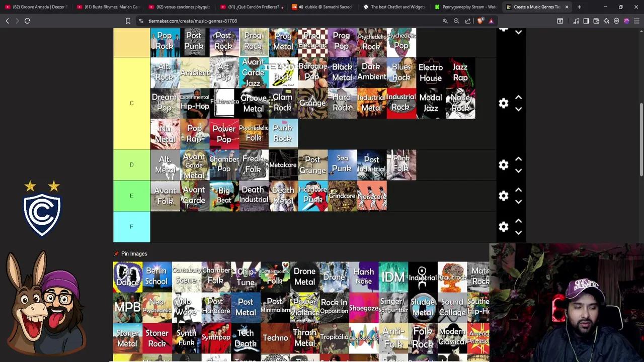Open settings gear for tier C
Screen dimensions: 644x362
(x=504, y=104)
